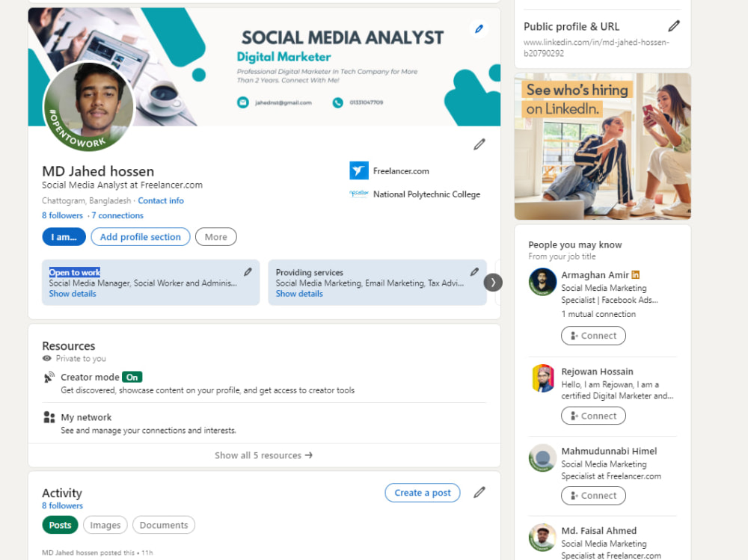Click the Freelancer.com company logo
This screenshot has height=560, width=748.
pyautogui.click(x=359, y=170)
